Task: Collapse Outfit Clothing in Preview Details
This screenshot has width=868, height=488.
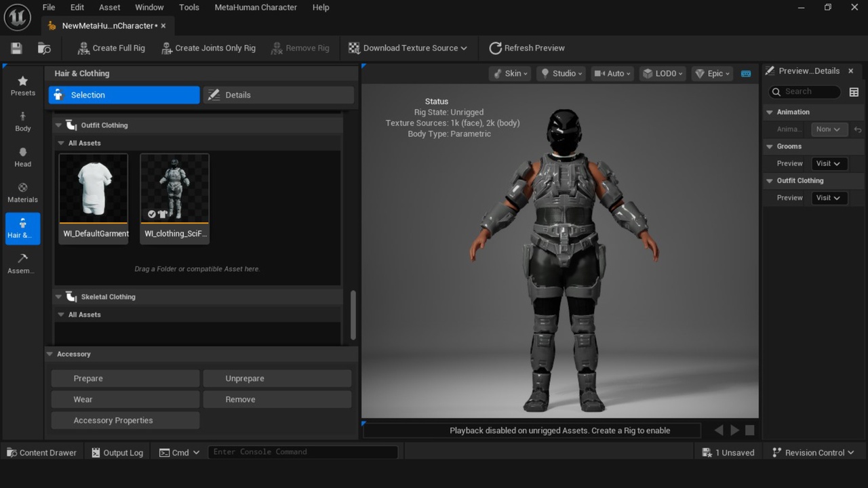Action: point(770,181)
